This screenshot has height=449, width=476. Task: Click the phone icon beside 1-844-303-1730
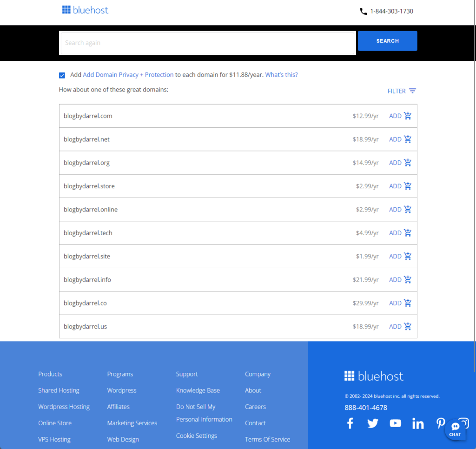[364, 12]
